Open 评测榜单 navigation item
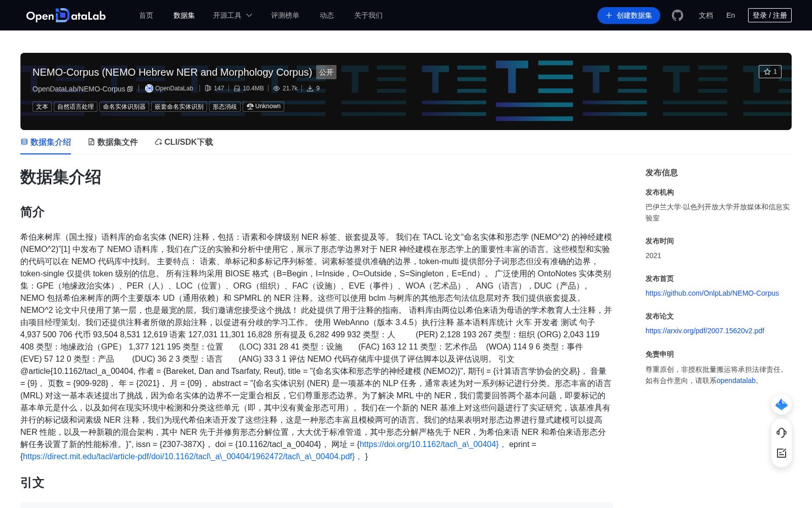Screen dimensions: 812x508 coord(285,15)
